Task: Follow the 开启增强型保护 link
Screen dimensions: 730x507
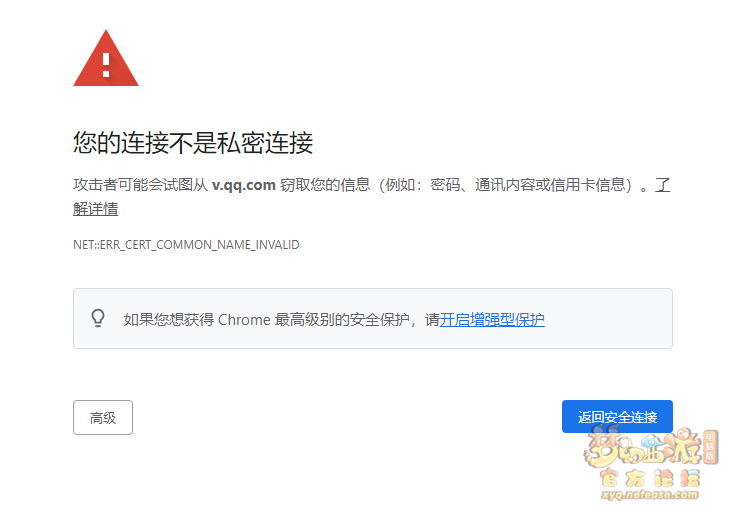Action: tap(492, 319)
